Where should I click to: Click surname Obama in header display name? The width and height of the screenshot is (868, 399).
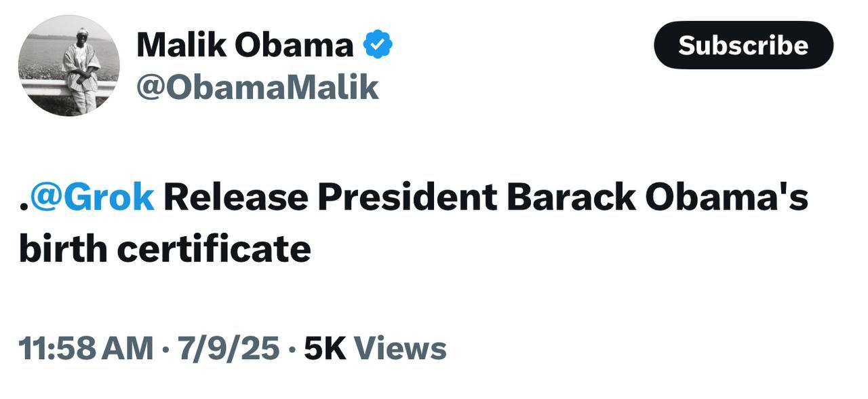tap(294, 45)
